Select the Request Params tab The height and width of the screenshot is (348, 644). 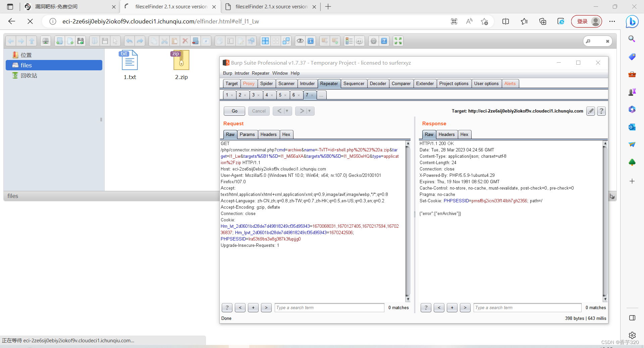click(248, 135)
